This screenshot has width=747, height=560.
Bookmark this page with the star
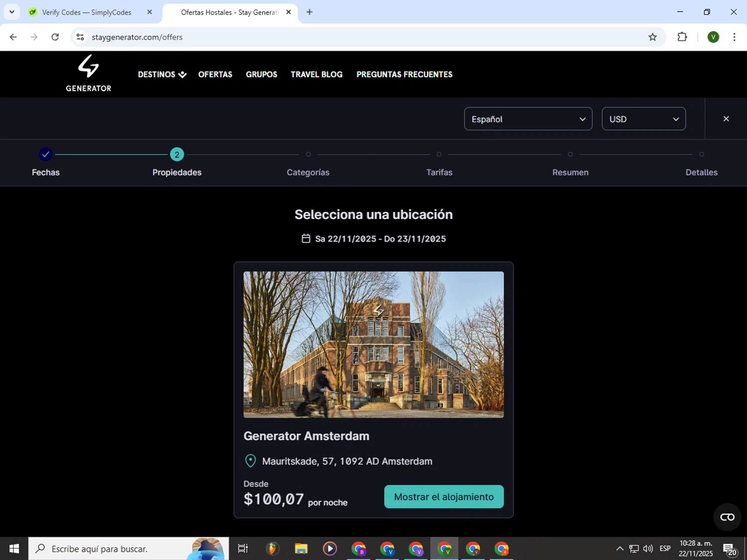click(x=652, y=37)
